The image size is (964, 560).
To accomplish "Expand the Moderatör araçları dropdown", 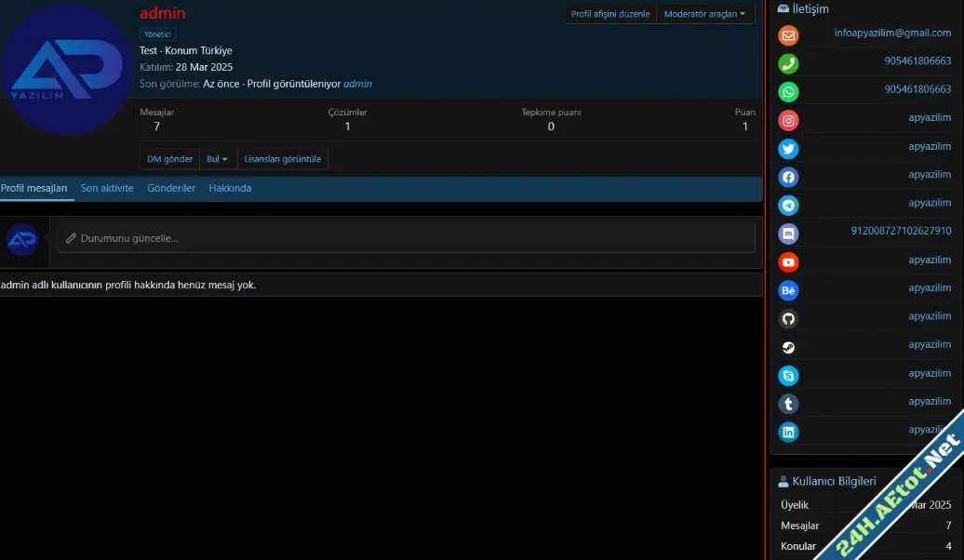I will click(x=704, y=14).
